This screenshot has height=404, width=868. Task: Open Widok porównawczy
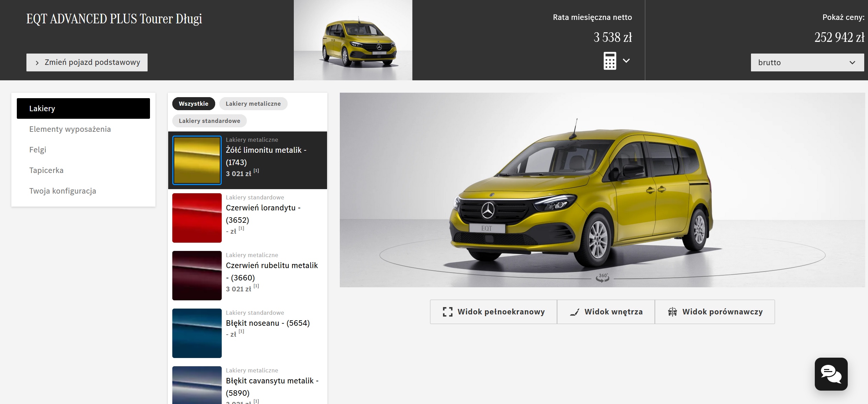click(715, 312)
